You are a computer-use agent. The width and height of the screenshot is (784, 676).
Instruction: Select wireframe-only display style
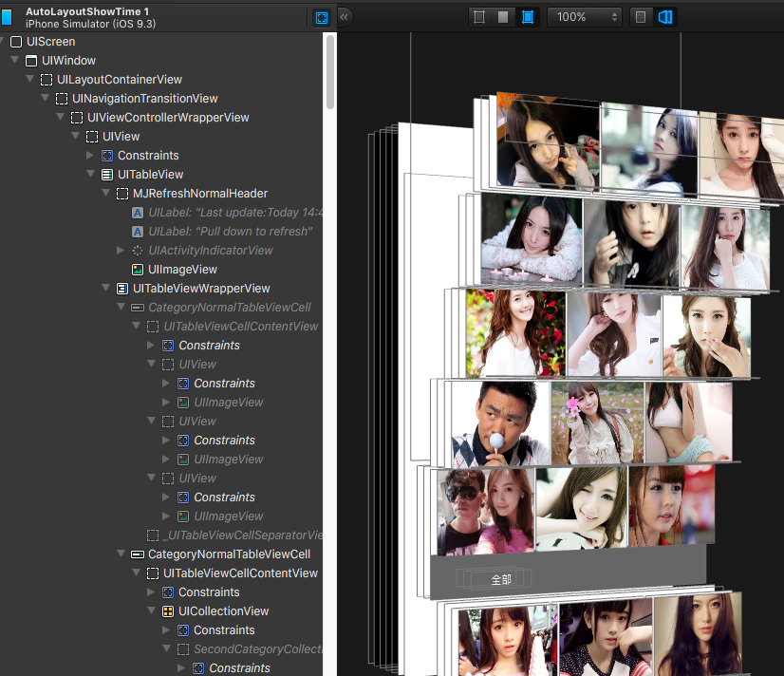coord(479,17)
